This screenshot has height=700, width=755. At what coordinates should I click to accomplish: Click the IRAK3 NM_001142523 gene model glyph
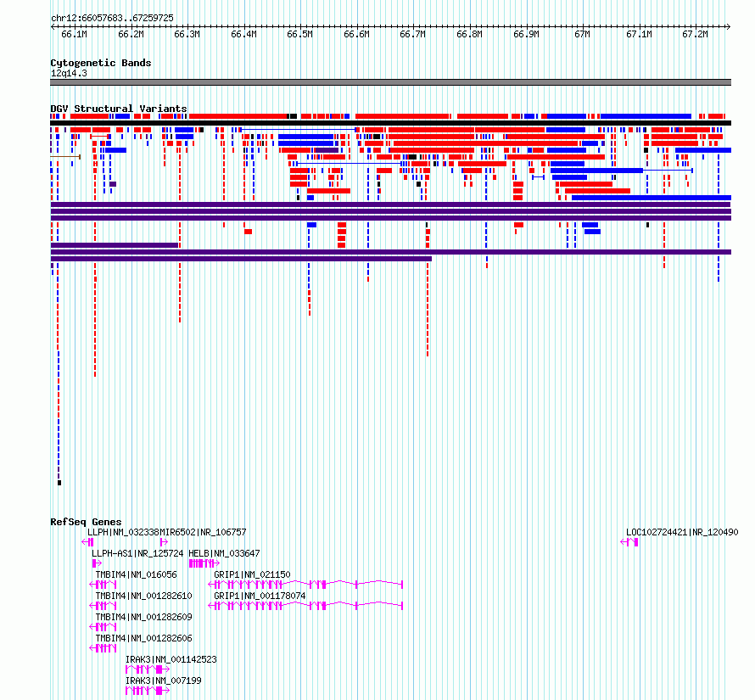point(148,669)
